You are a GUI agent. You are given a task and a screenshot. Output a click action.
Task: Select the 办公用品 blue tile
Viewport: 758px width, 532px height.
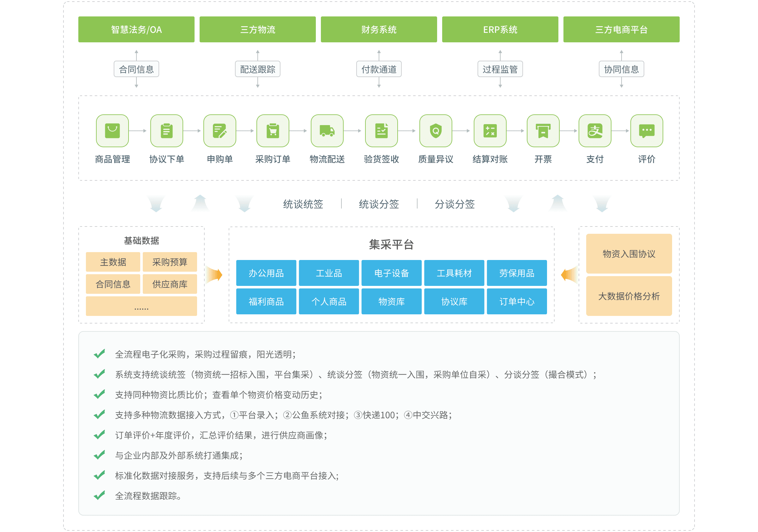[x=266, y=273]
